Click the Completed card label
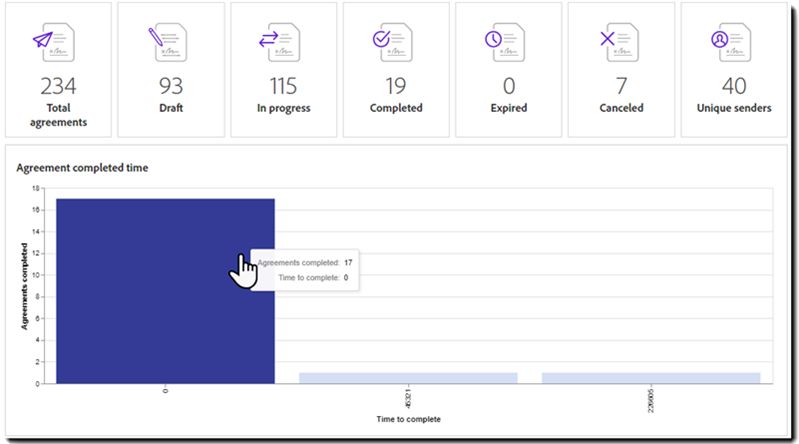This screenshot has width=799, height=444. 396,109
